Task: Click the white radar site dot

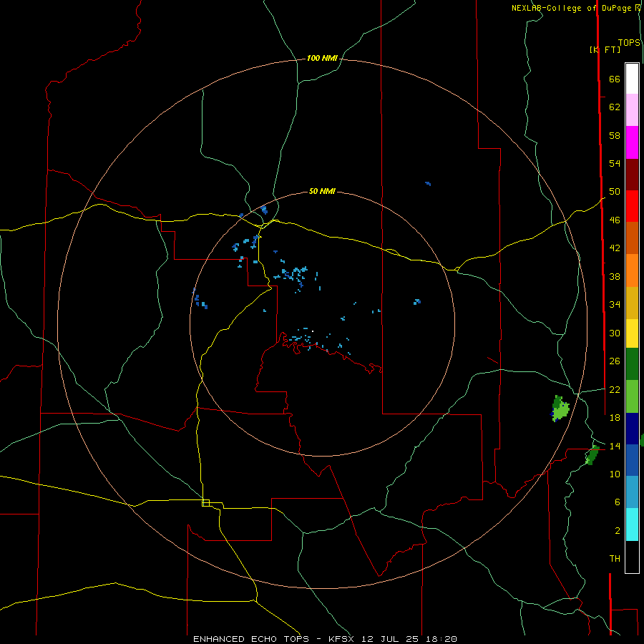Action: pos(313,331)
